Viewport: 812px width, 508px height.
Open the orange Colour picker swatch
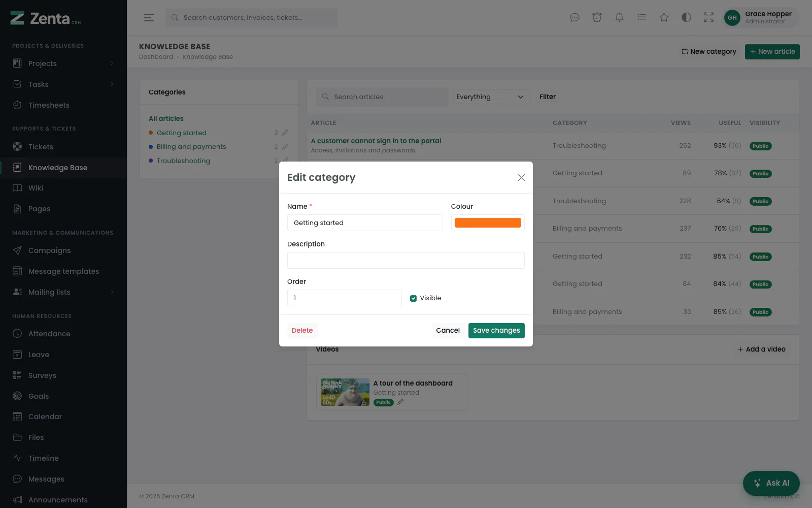[488, 223]
